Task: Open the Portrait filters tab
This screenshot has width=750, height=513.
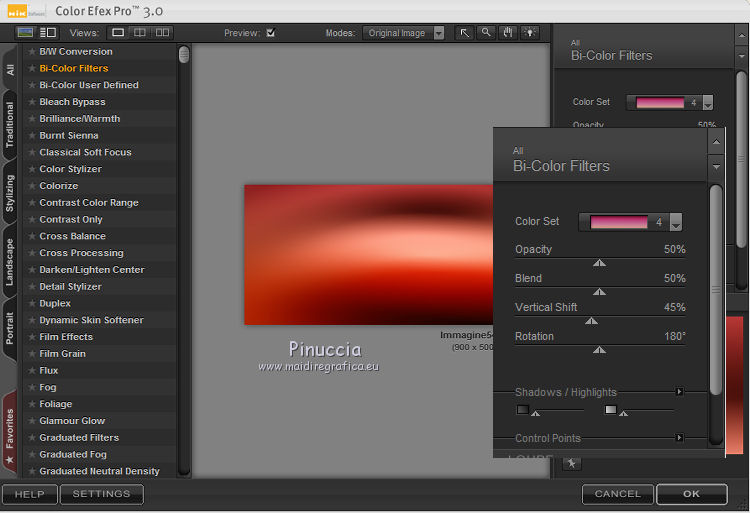Action: [10, 328]
